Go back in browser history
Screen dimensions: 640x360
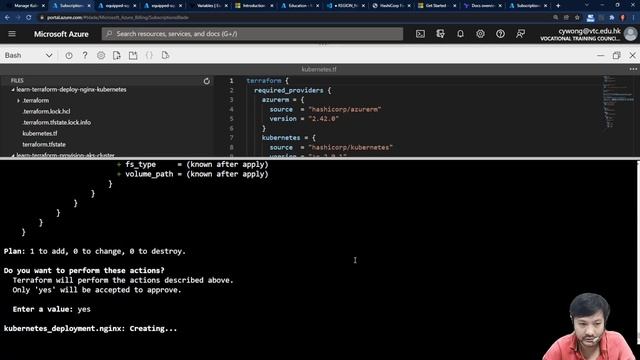click(7, 18)
